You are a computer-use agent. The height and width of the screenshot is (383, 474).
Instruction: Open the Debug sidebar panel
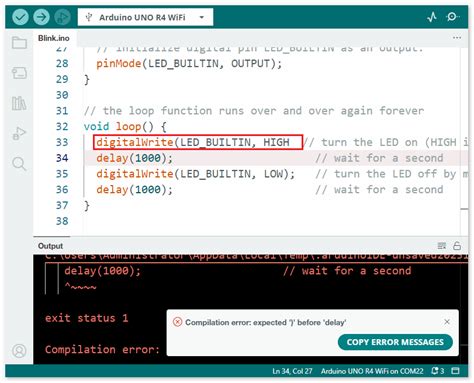coord(19,133)
